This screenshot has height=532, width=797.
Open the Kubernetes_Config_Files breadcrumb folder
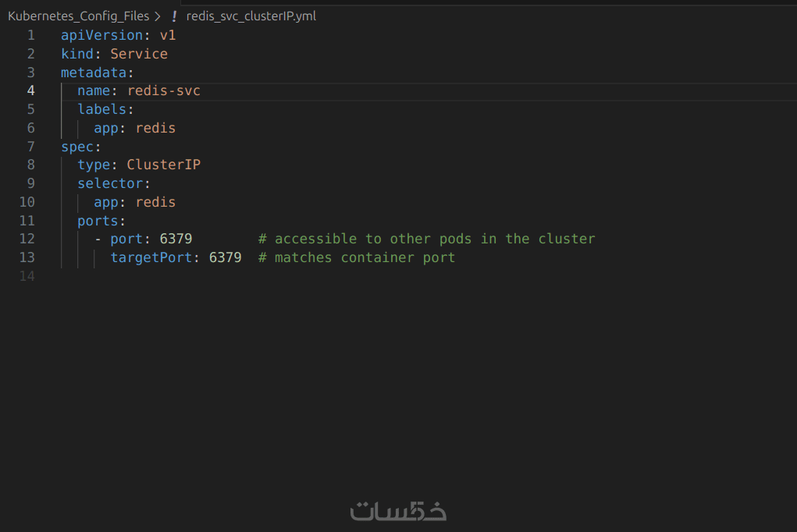[78, 16]
